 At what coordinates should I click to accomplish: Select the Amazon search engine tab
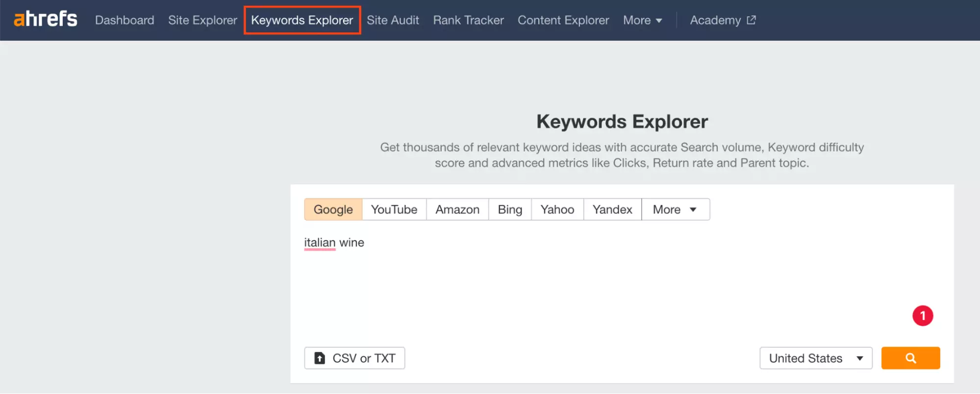(457, 210)
